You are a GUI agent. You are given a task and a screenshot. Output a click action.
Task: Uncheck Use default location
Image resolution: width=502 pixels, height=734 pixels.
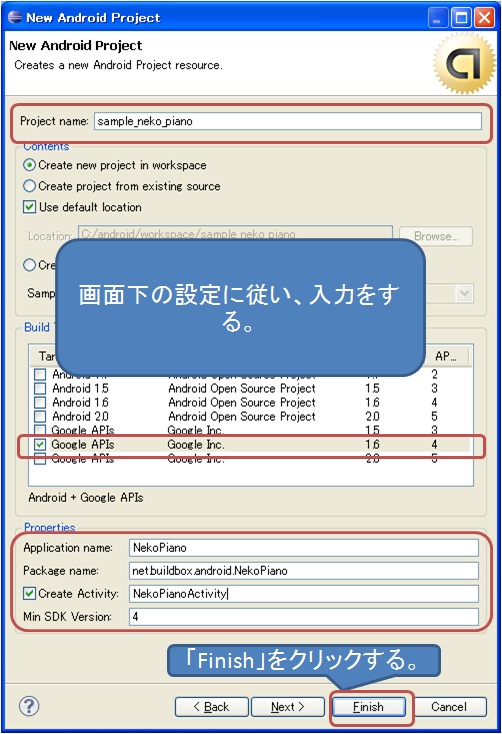click(x=30, y=207)
